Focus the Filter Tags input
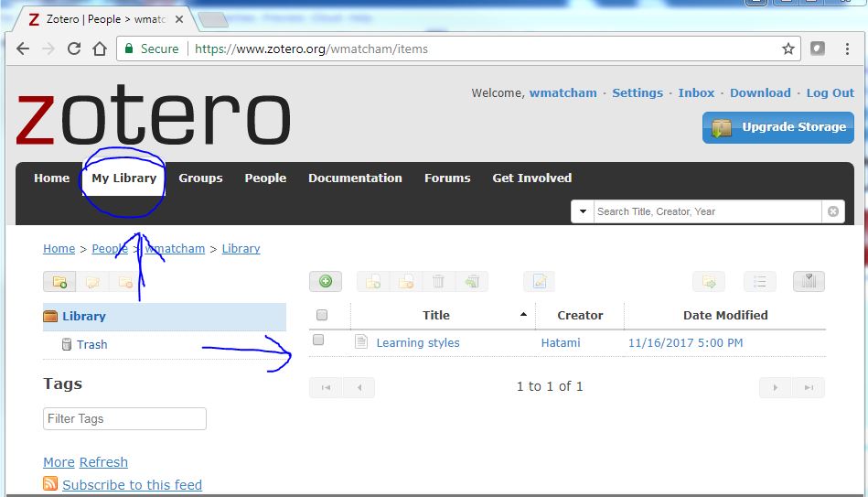The image size is (868, 497). pyautogui.click(x=124, y=419)
